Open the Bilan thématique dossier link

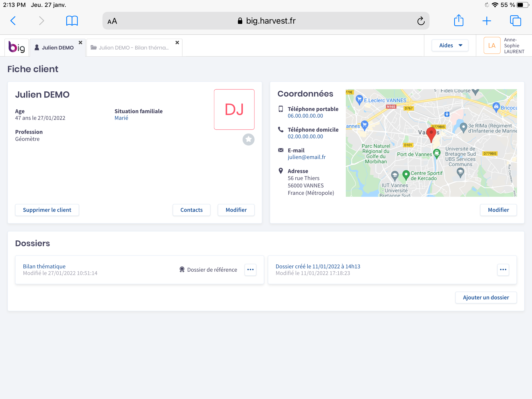(x=44, y=266)
